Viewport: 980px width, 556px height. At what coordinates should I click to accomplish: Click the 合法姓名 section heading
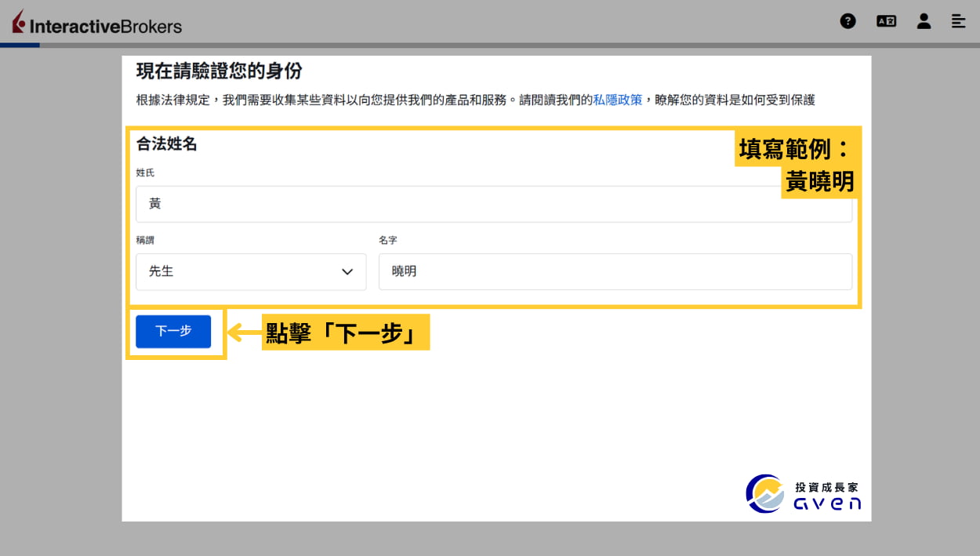tap(166, 144)
